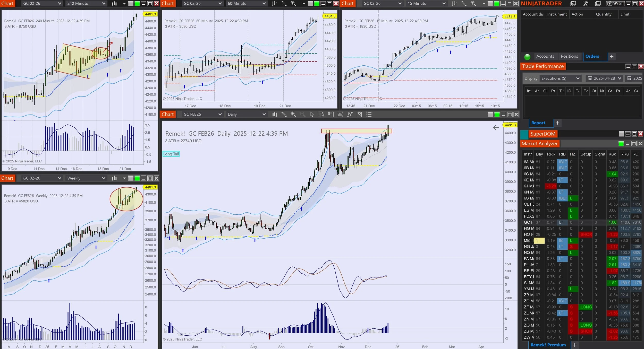Switch to the Accounts tab
Viewport: 644px width, 349px height.
(545, 56)
